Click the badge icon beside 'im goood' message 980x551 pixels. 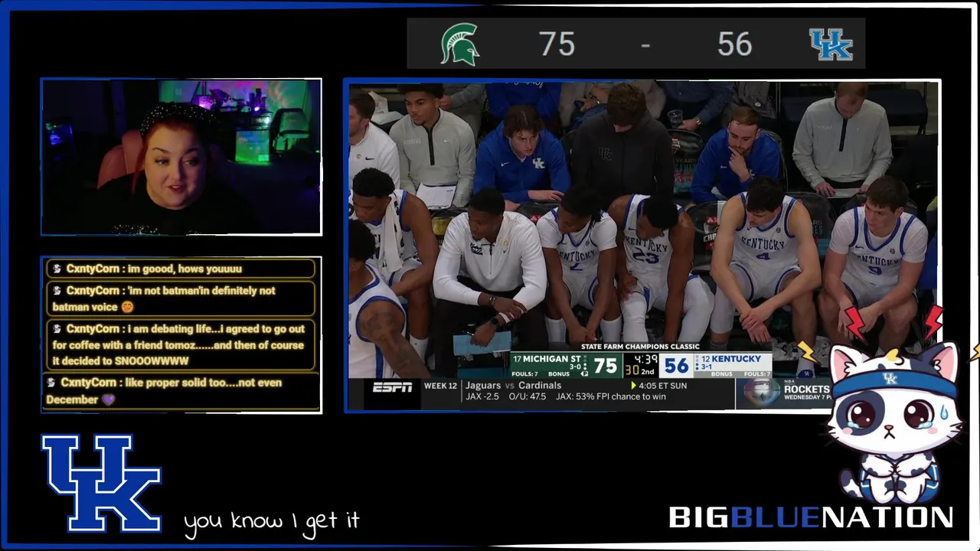coord(57,269)
